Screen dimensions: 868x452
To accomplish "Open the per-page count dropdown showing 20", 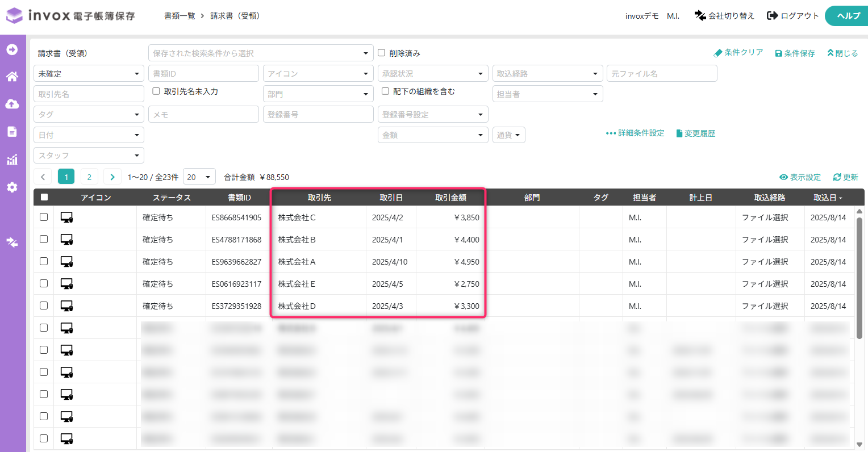I will click(x=199, y=177).
